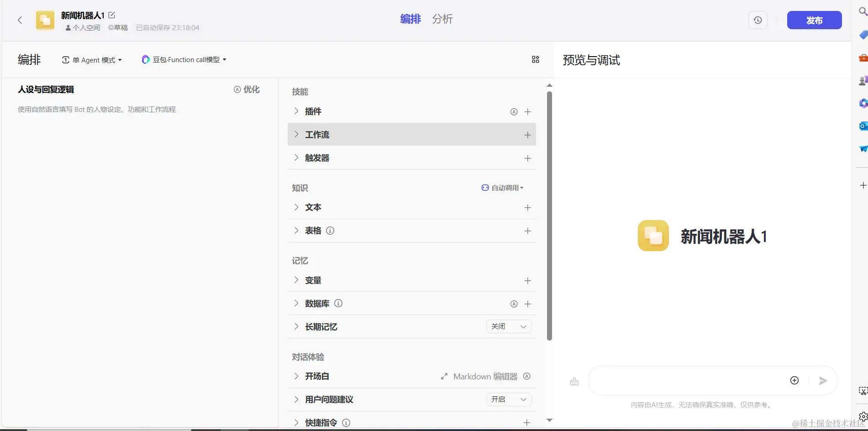Click the skills panel vertical scrollbar
The image size is (868, 431).
549,216
